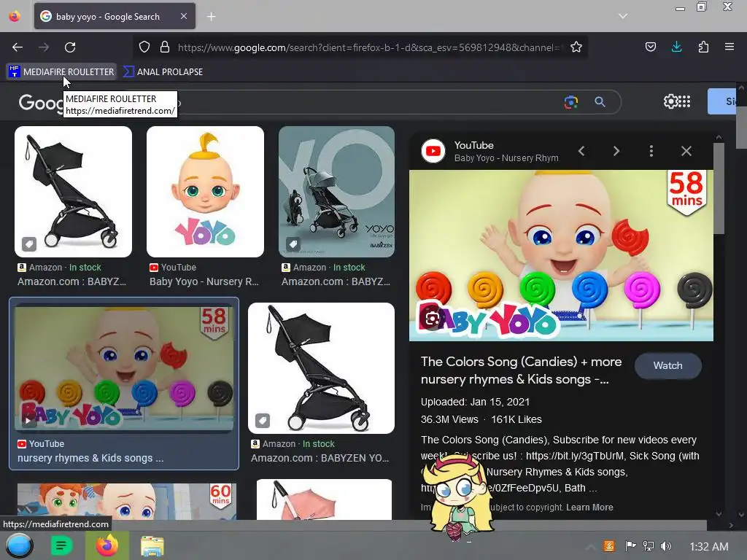Click the Baby Yoyo - Nursery R... caption
This screenshot has height=560, width=747.
204,281
